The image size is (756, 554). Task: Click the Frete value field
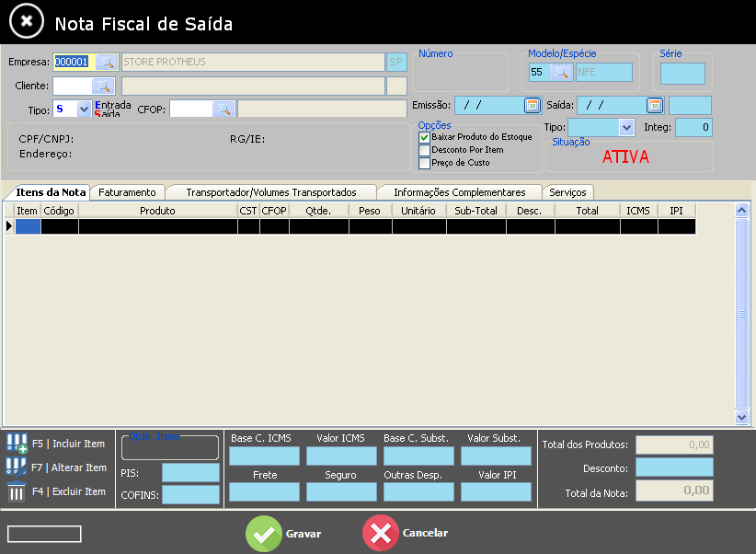(264, 492)
